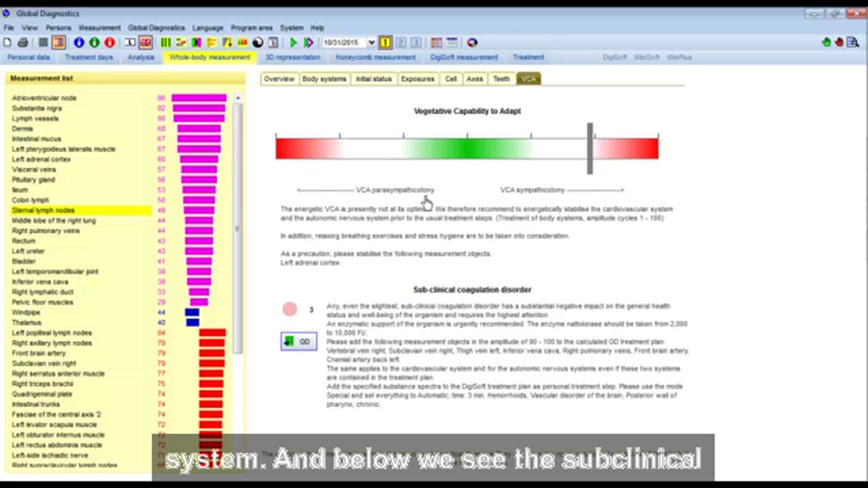The height and width of the screenshot is (488, 868).
Task: Click the green info circle icon
Action: [x=94, y=43]
